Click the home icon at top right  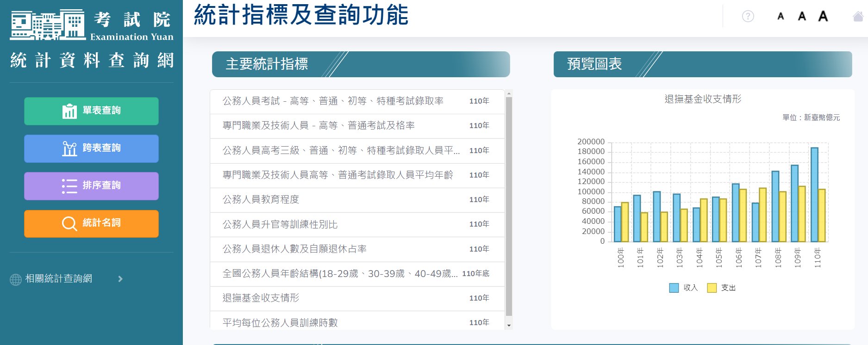pyautogui.click(x=858, y=17)
